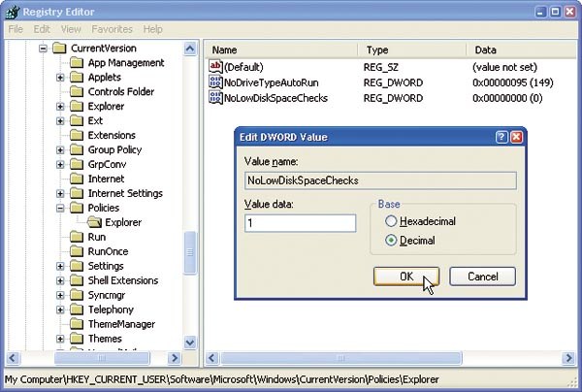The width and height of the screenshot is (582, 392).
Task: Open the Help menu
Action: click(x=152, y=29)
